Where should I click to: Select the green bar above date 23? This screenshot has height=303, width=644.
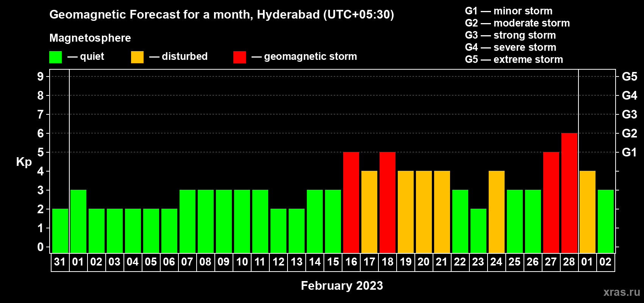pyautogui.click(x=478, y=231)
